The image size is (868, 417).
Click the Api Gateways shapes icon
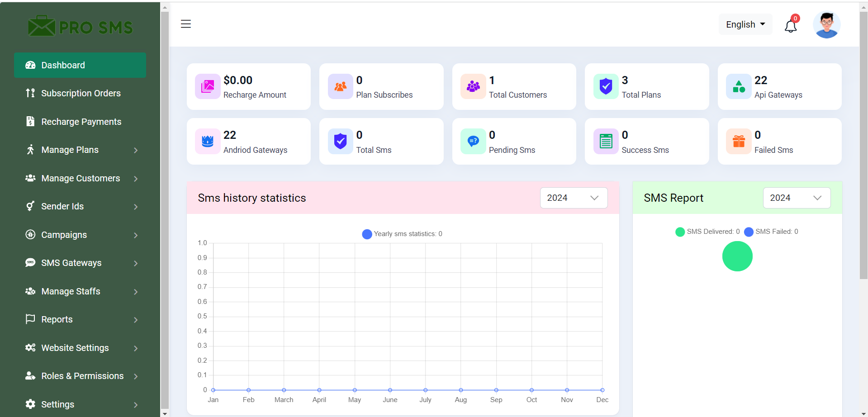(x=739, y=86)
